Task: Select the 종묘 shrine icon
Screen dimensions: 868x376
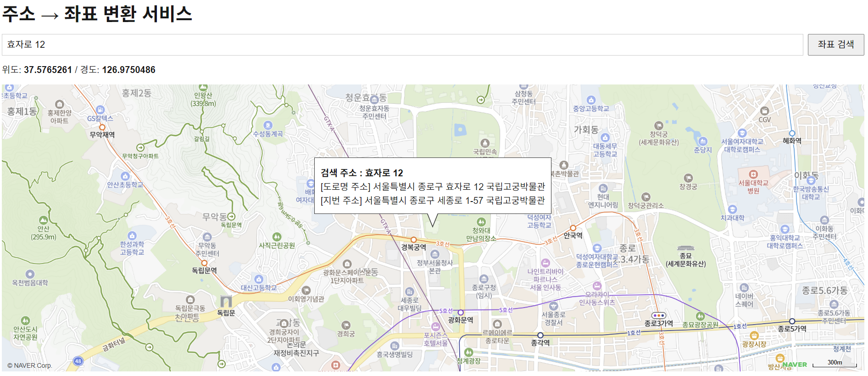Action: [x=685, y=248]
